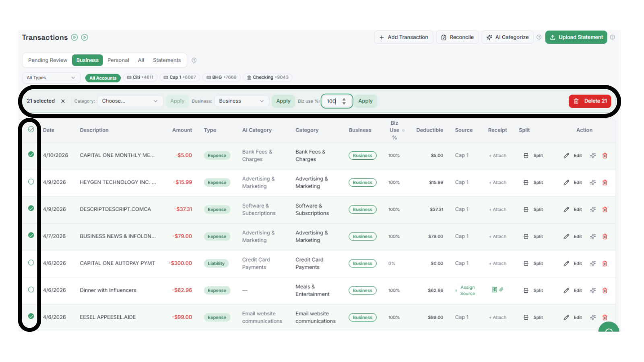Click Liability type badge on AUTOPAY row

[x=216, y=263]
